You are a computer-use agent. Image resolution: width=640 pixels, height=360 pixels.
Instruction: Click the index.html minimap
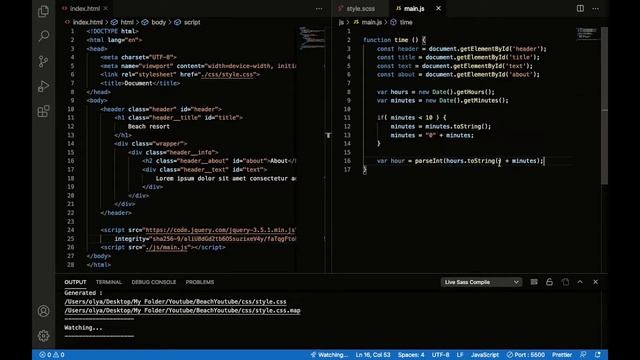pos(311,38)
